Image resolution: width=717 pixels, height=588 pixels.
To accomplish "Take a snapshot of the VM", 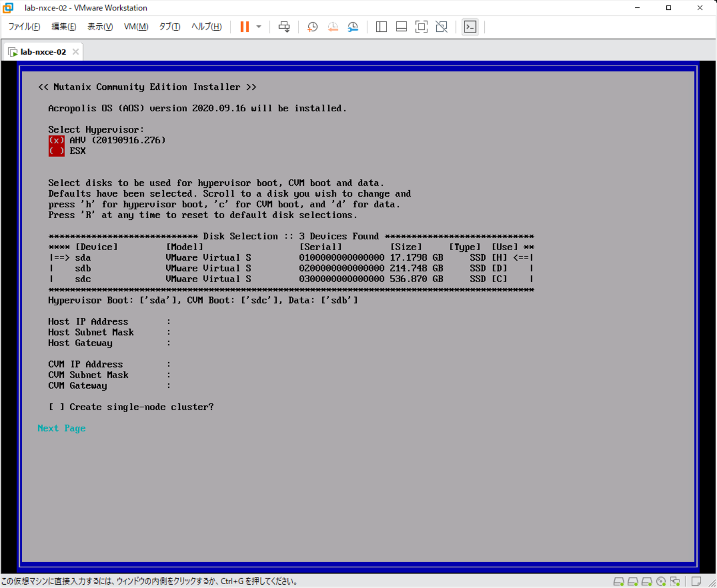I will click(x=312, y=26).
